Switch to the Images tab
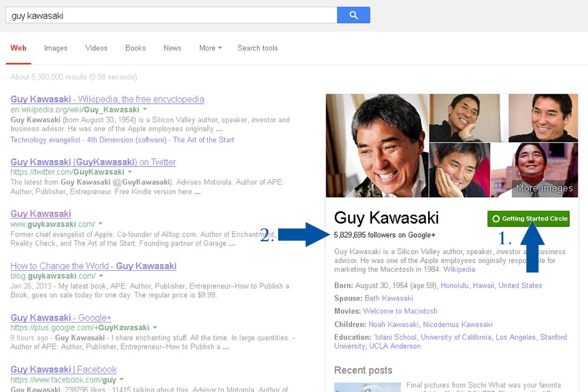Viewport: 588px width, 392px height. coord(55,48)
